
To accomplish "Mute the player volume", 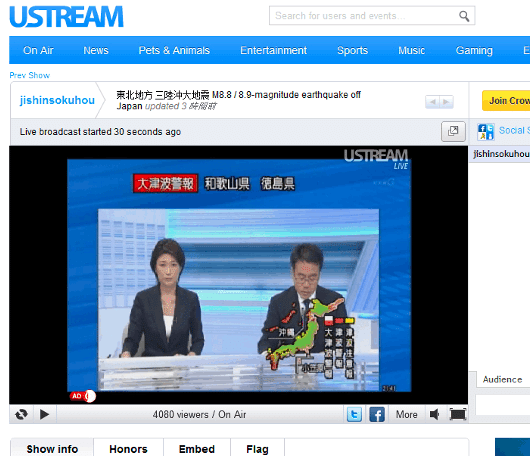I will click(434, 414).
